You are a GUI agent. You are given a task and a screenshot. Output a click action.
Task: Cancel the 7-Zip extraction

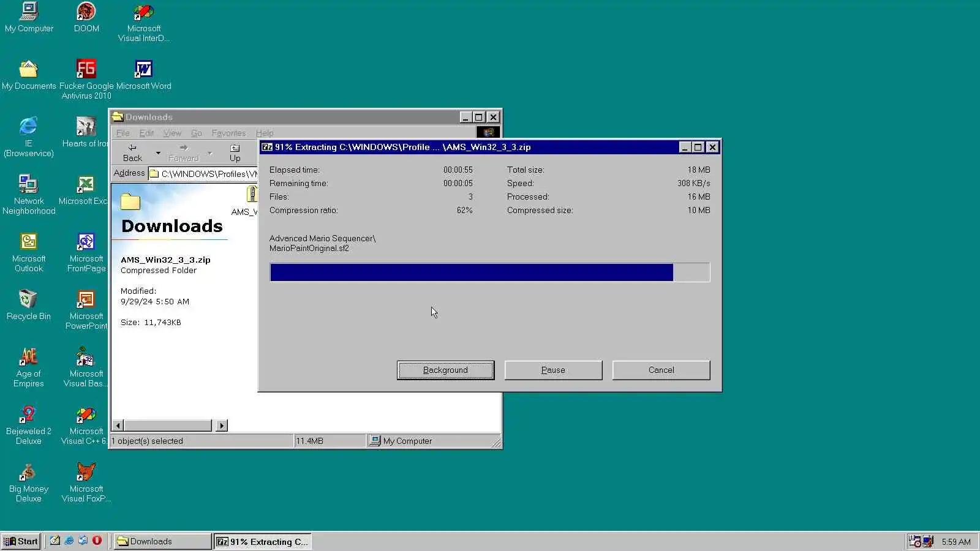pos(661,370)
